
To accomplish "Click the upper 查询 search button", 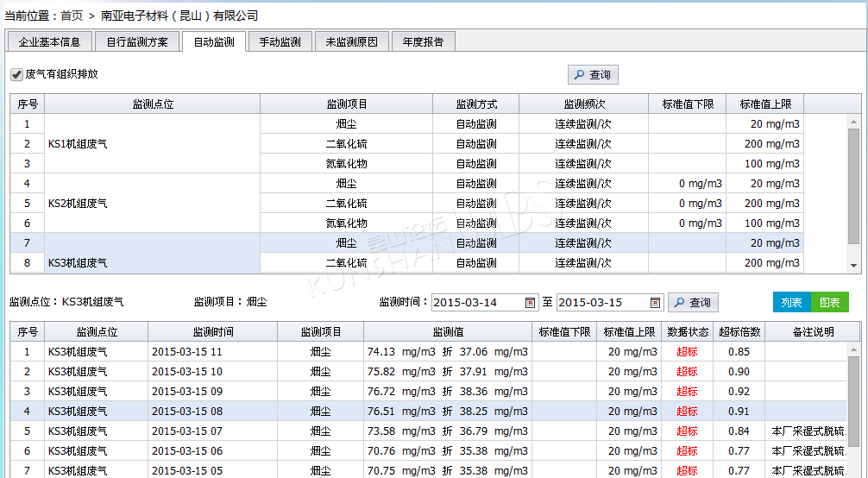I will click(593, 75).
